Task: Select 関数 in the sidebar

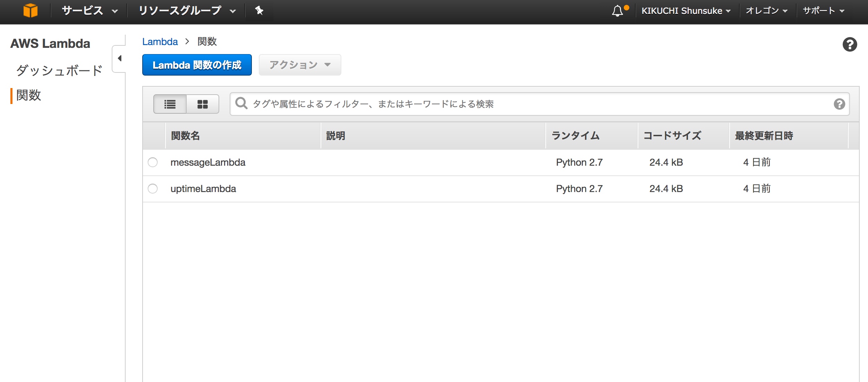Action: [28, 95]
